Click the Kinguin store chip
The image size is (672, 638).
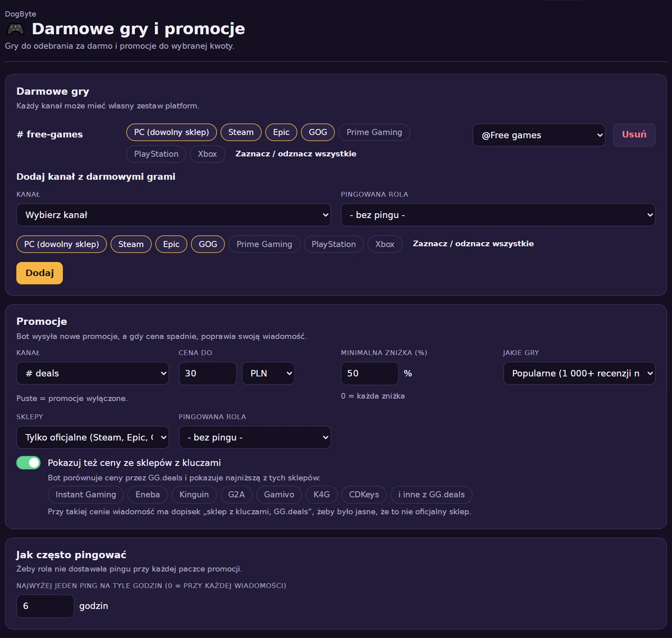[x=194, y=495]
